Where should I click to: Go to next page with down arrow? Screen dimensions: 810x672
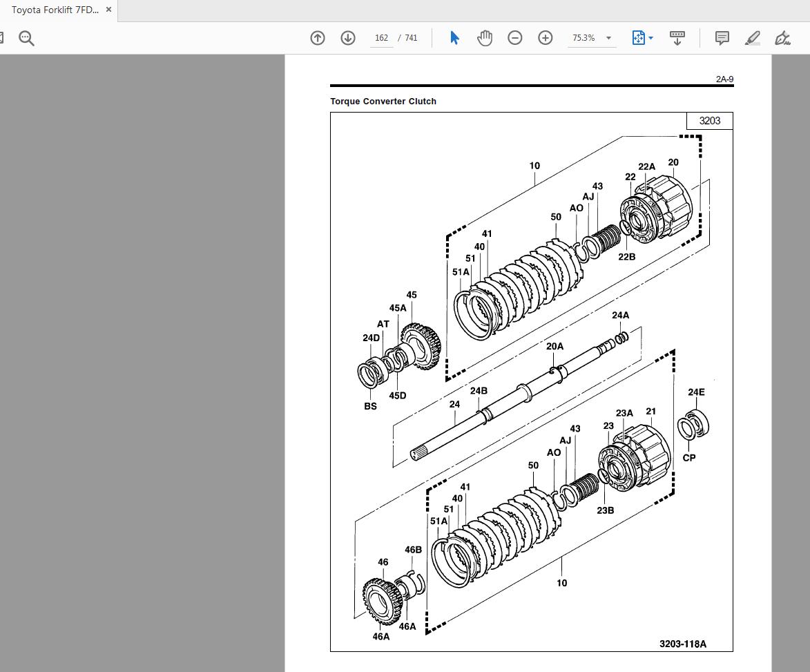(x=348, y=38)
